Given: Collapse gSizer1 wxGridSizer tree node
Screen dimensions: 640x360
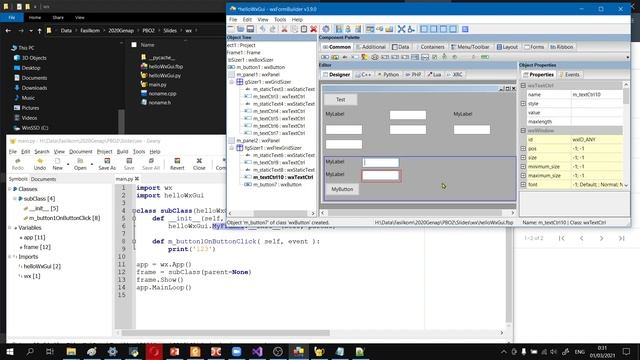Looking at the screenshot, I should pos(232,82).
